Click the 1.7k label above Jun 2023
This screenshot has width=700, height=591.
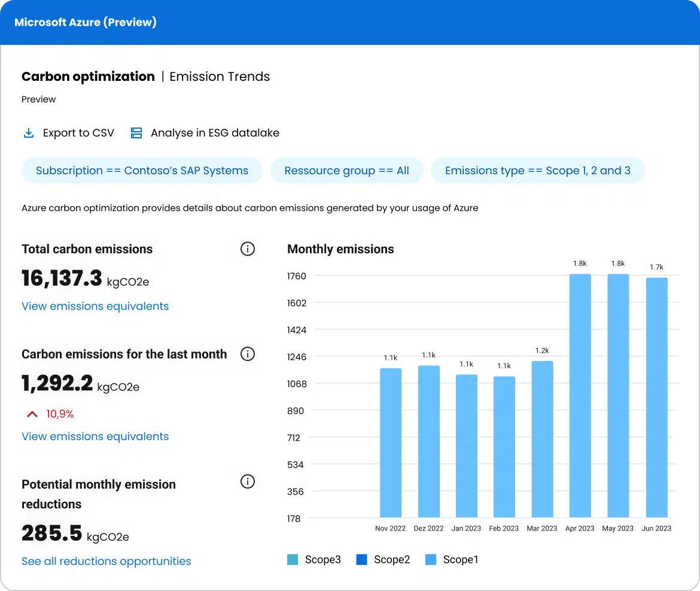click(656, 267)
